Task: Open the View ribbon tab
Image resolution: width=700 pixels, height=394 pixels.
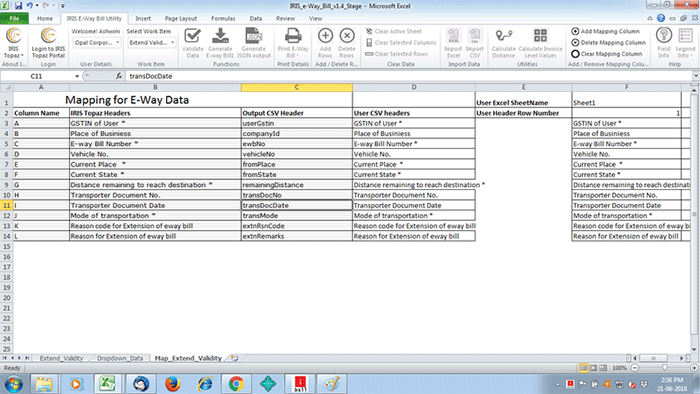Action: point(315,18)
